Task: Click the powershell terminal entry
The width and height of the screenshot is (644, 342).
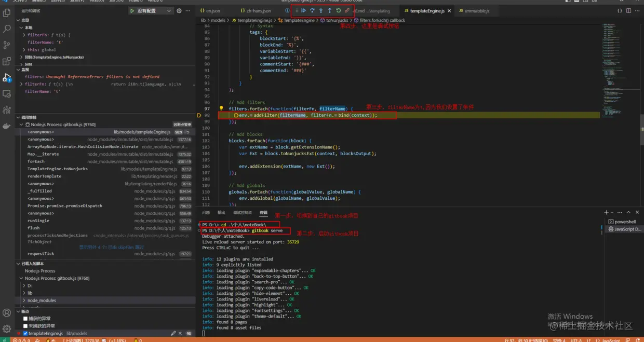Action: pyautogui.click(x=625, y=222)
